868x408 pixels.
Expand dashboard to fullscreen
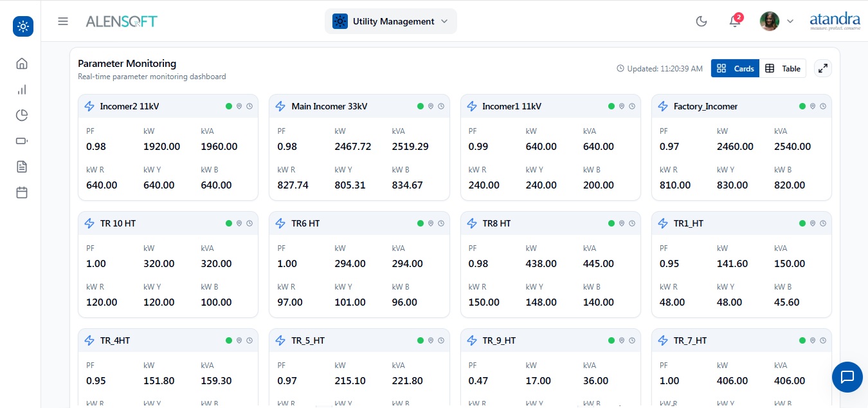click(x=822, y=68)
